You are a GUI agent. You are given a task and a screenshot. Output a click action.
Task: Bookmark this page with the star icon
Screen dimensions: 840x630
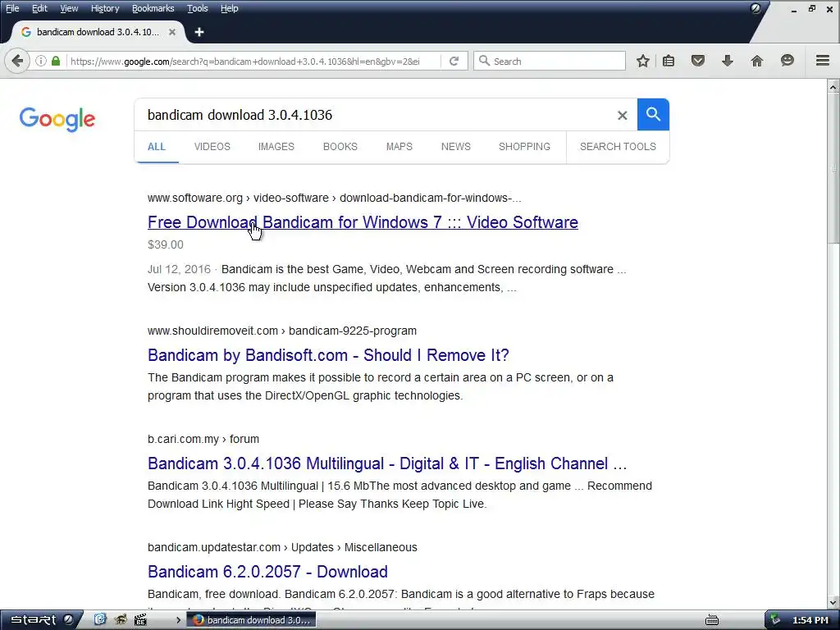point(643,61)
